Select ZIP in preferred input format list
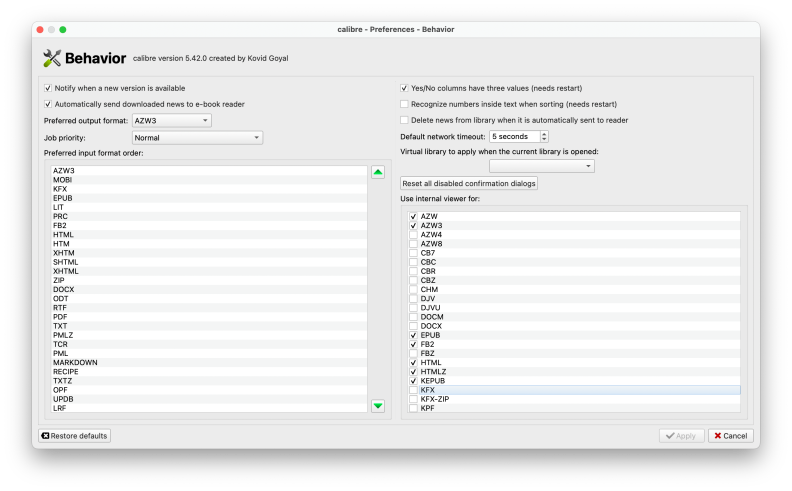 pos(209,280)
